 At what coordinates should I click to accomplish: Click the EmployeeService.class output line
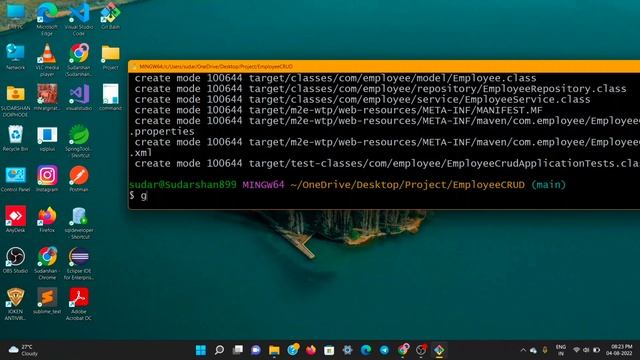point(362,99)
